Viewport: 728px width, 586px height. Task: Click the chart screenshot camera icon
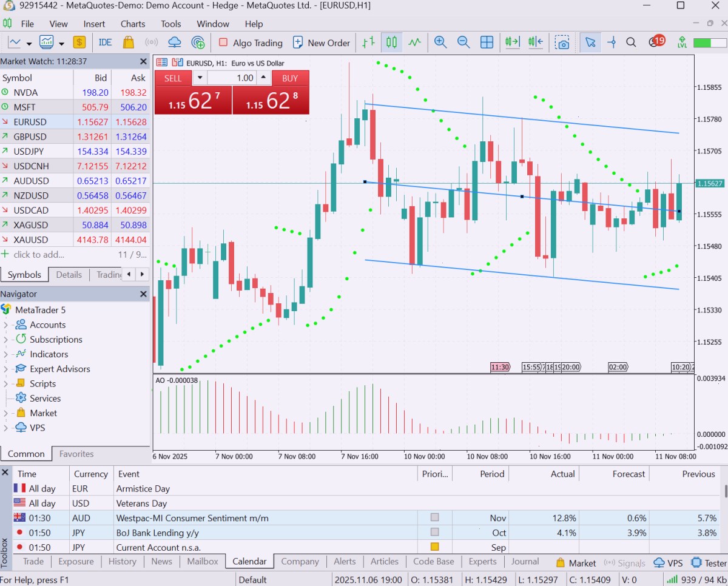563,42
